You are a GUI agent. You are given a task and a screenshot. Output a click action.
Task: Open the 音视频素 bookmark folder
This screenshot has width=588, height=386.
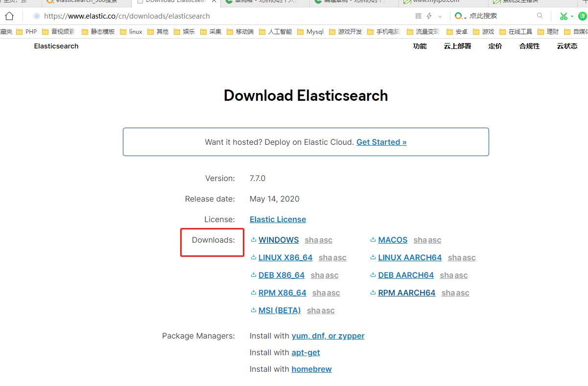tap(58, 32)
